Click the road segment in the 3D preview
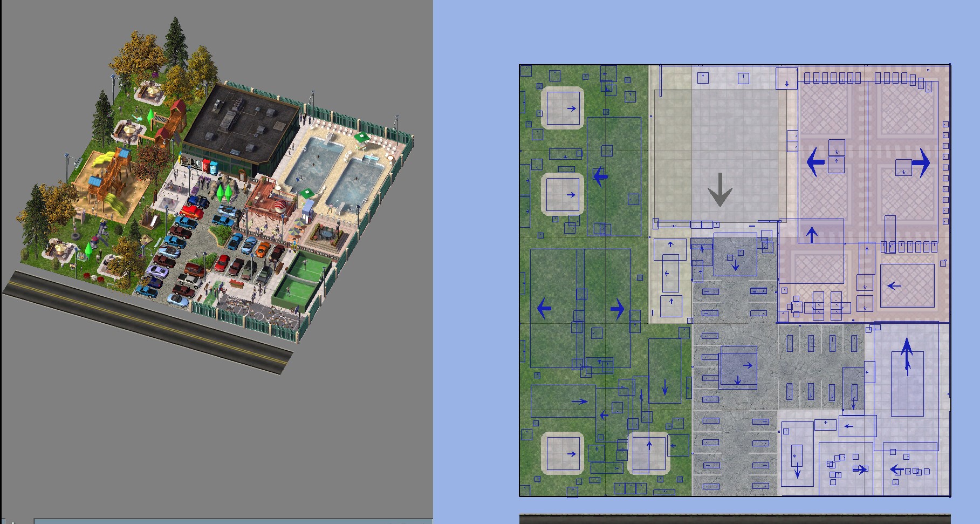 (148, 321)
